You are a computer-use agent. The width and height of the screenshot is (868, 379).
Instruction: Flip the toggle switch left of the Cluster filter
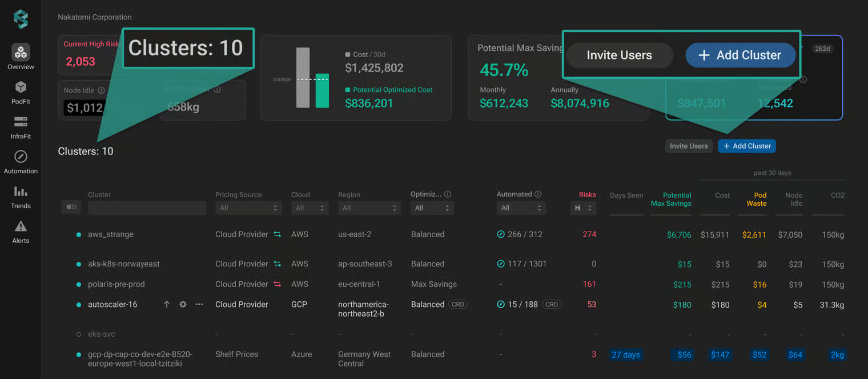coord(71,207)
